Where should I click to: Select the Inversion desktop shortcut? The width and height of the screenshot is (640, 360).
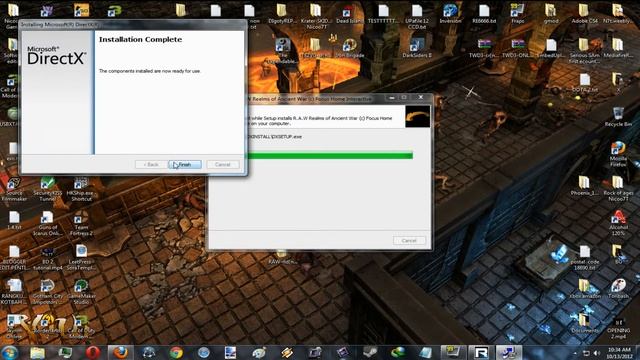[x=450, y=13]
